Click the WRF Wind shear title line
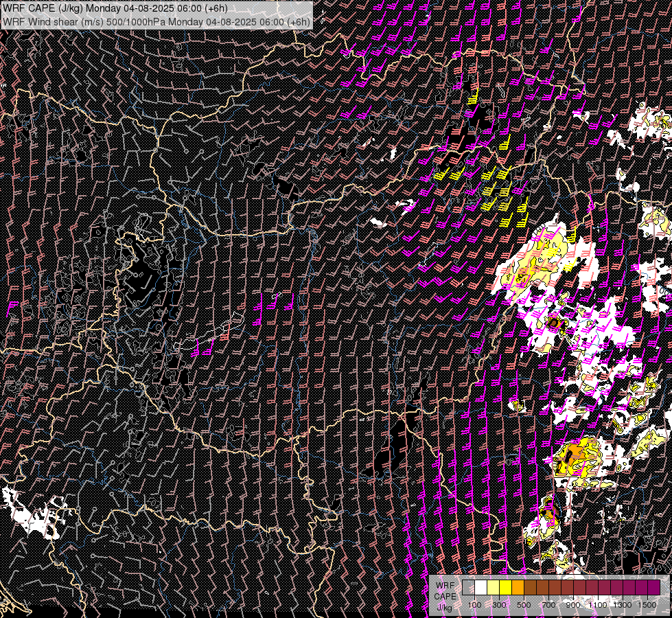The height and width of the screenshot is (618, 672). coord(157,21)
